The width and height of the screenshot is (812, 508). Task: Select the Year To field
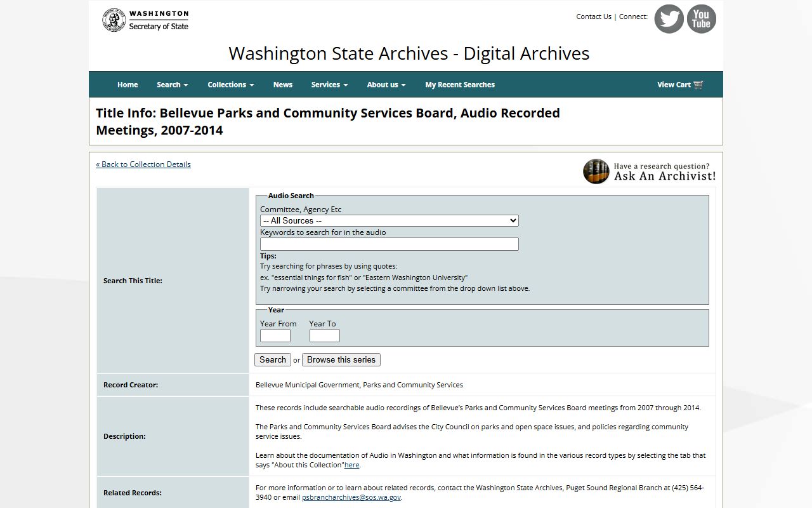click(x=325, y=335)
